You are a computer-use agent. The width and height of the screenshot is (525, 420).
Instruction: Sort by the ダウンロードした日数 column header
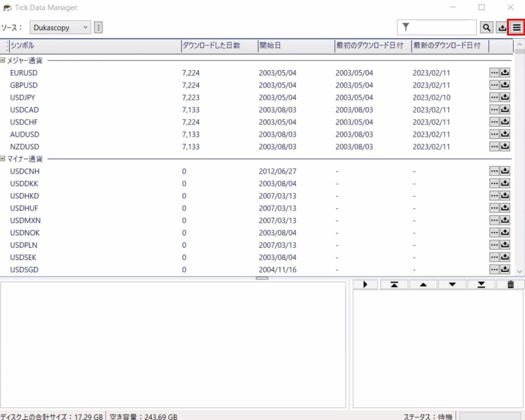[x=219, y=46]
